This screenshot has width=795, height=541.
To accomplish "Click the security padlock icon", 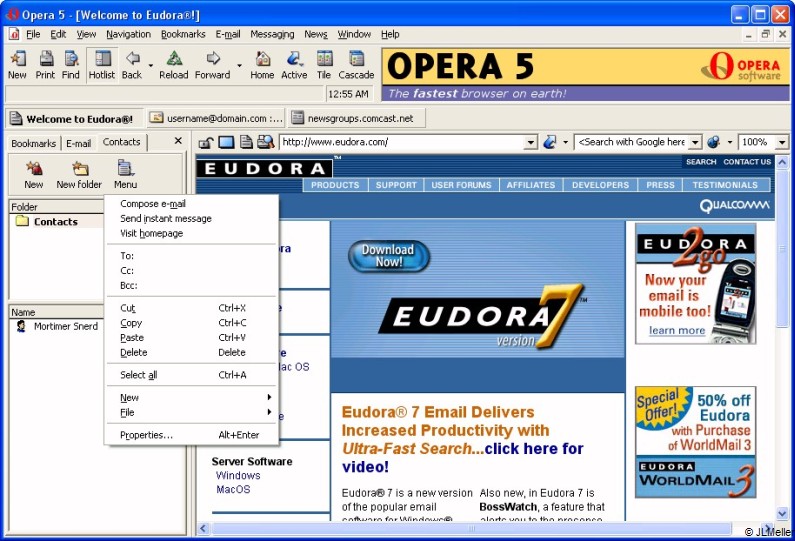I will [x=205, y=142].
